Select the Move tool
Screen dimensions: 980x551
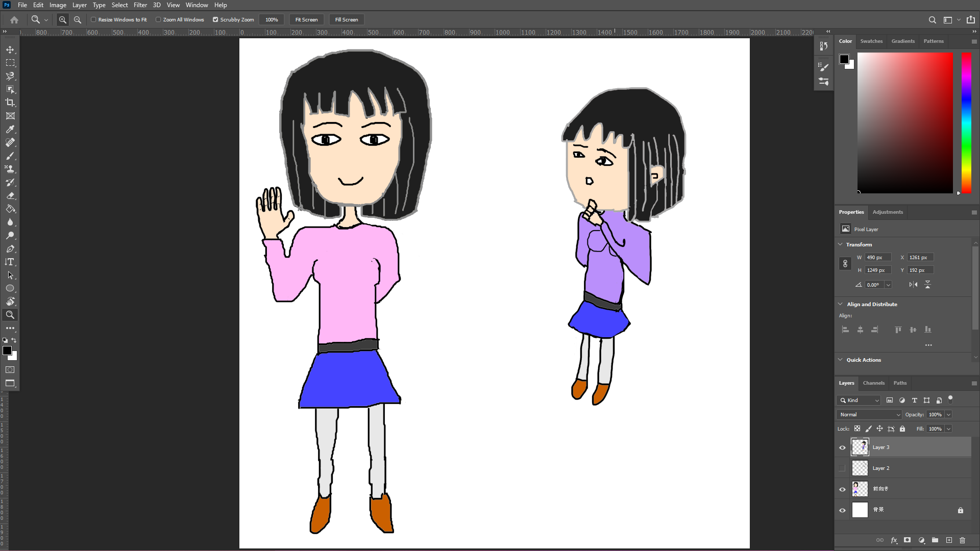(x=10, y=49)
